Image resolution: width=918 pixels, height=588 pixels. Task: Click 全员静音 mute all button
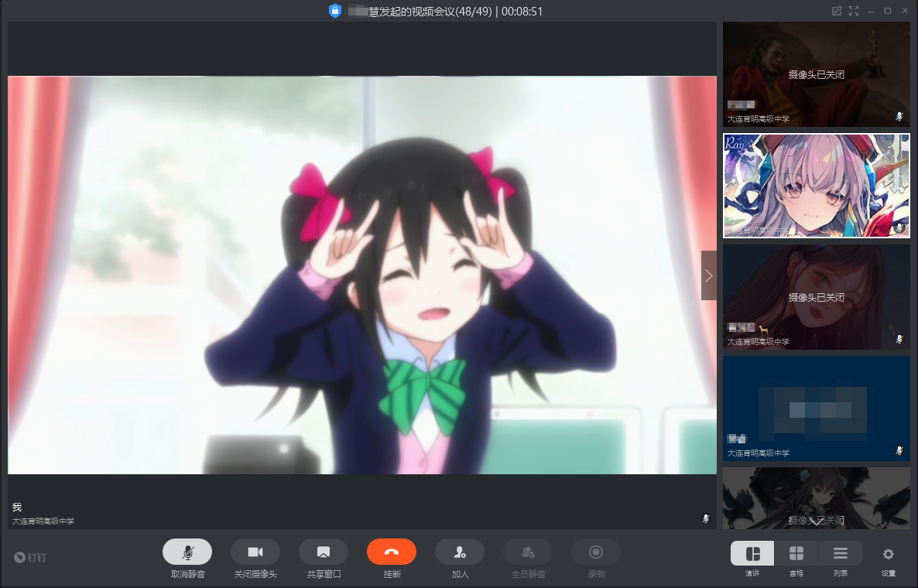pyautogui.click(x=527, y=552)
